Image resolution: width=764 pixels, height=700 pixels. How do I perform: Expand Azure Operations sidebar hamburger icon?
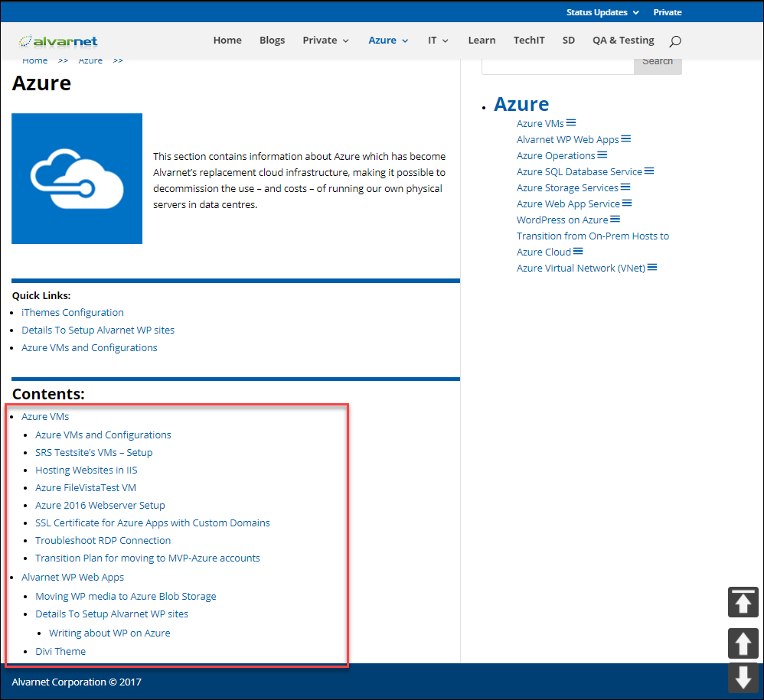tap(602, 155)
